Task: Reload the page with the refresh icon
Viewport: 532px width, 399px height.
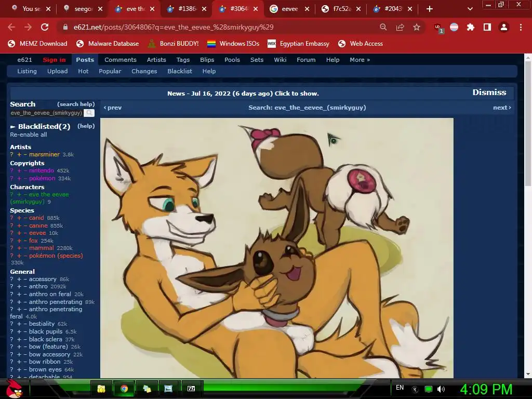Action: 45,27
